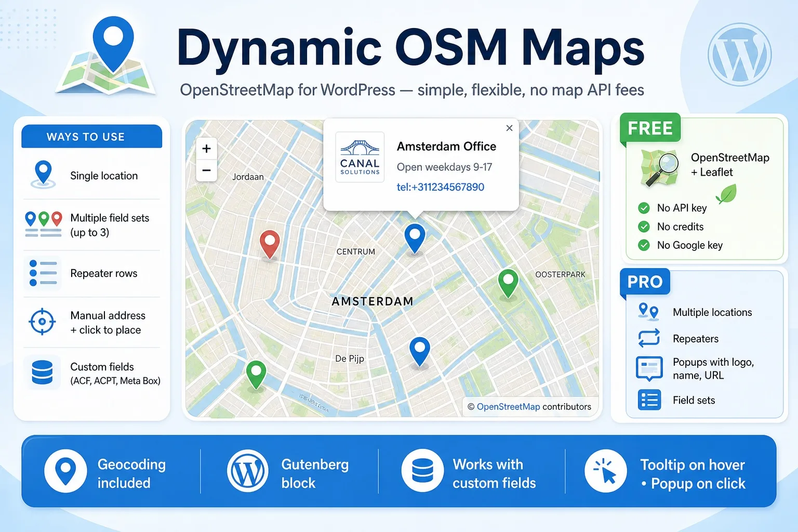Click the Tooltip on hover cursor icon
This screenshot has width=798, height=532.
point(605,471)
